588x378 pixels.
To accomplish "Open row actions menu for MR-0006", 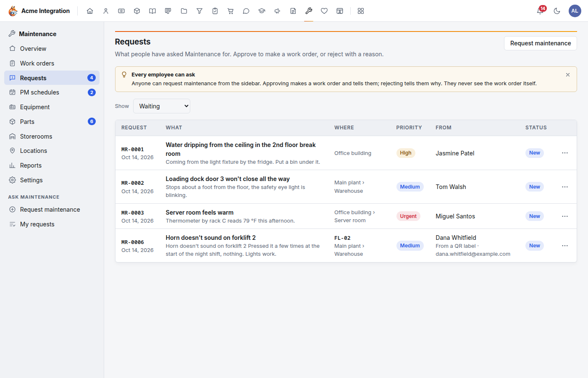I will [x=565, y=246].
